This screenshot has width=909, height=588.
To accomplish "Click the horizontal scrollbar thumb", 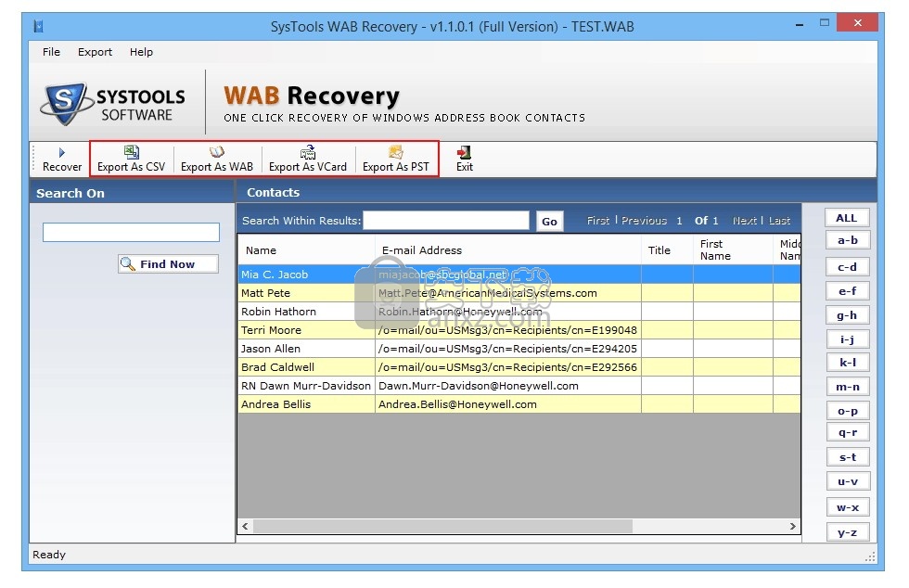I will click(x=443, y=526).
